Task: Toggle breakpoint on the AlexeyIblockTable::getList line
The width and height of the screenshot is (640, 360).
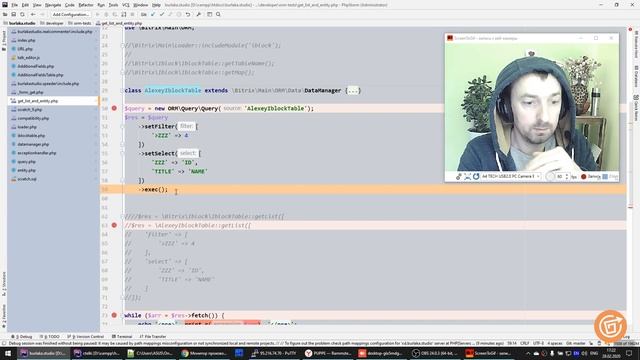Action: click(x=114, y=225)
